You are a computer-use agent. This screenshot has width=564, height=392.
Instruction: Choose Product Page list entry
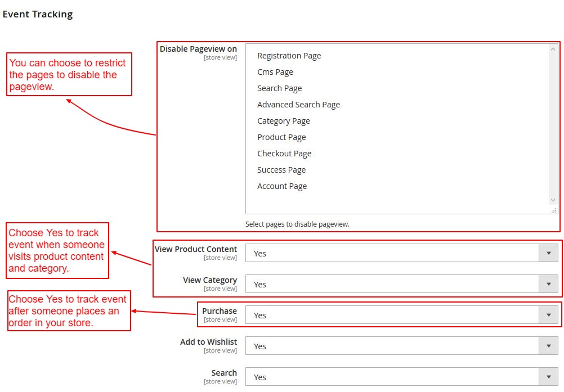coord(281,137)
